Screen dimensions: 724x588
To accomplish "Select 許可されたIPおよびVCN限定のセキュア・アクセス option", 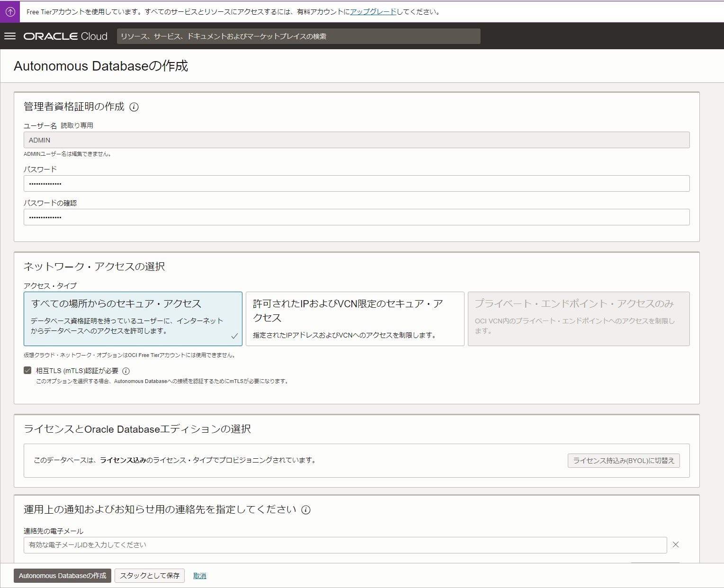I will pos(355,319).
